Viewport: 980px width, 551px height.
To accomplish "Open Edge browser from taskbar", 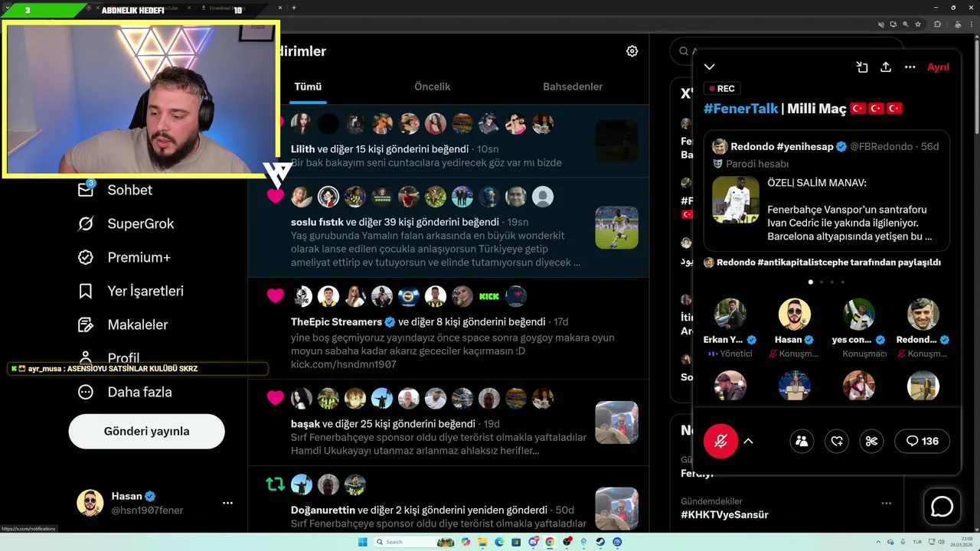I will (x=499, y=542).
